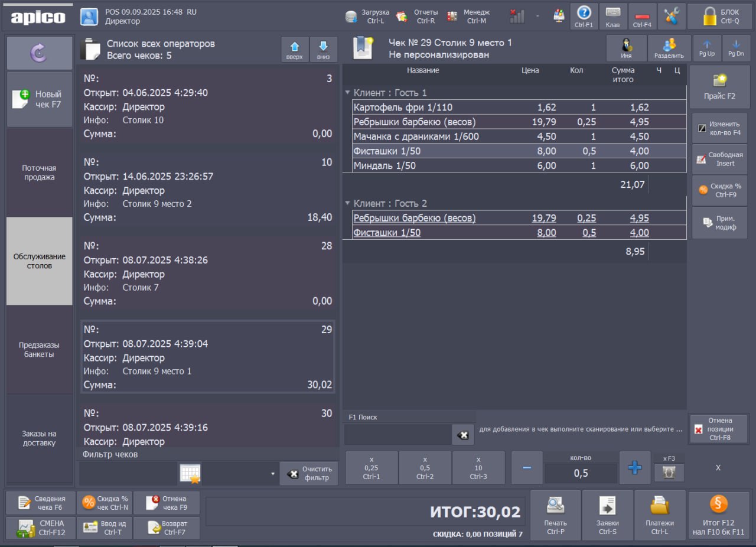
Task: Open Платежи Ctrl-L payments
Action: pyautogui.click(x=660, y=515)
